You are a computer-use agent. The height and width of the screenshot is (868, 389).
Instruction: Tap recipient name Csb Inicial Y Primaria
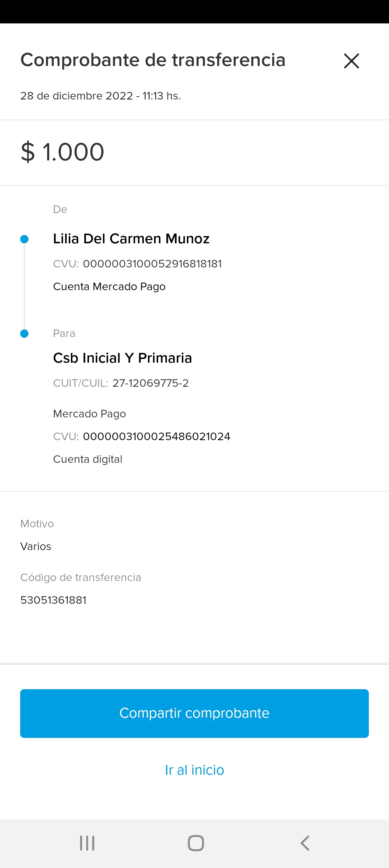click(122, 358)
